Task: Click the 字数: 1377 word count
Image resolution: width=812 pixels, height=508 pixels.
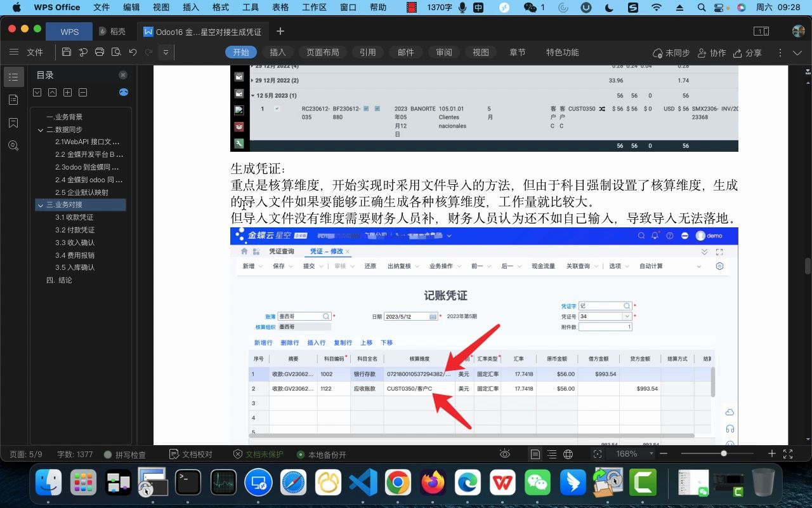Action: 75,455
